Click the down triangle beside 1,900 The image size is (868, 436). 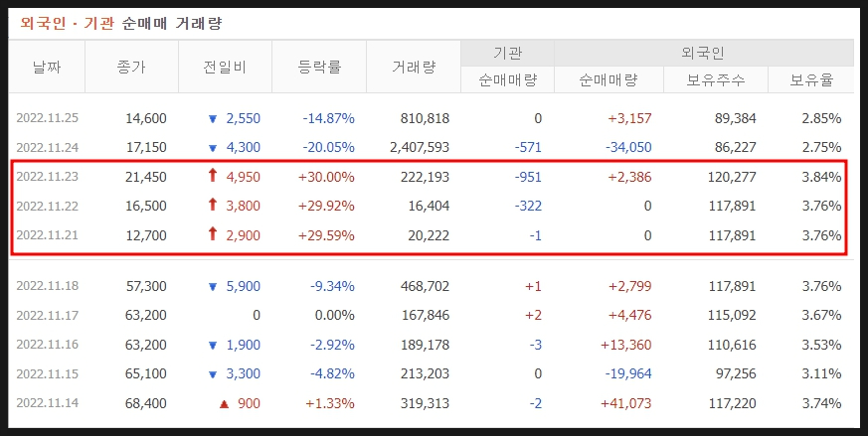pos(213,346)
